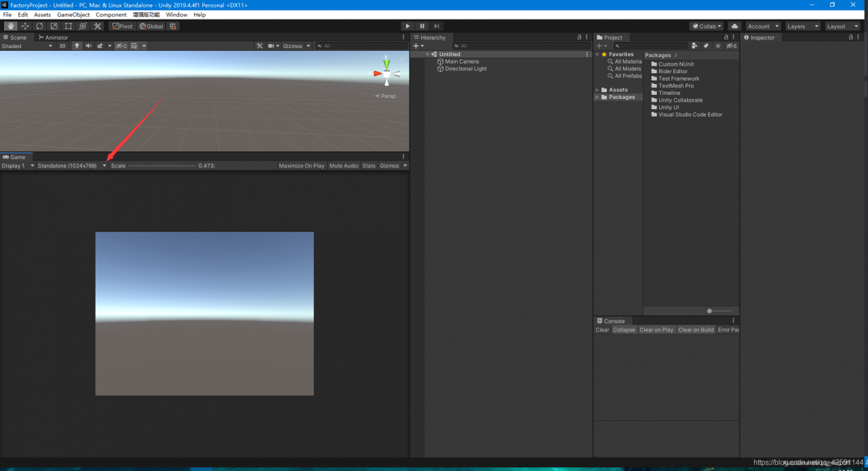Select the Rotate tool
Screen dimensions: 868x471
[x=39, y=26]
